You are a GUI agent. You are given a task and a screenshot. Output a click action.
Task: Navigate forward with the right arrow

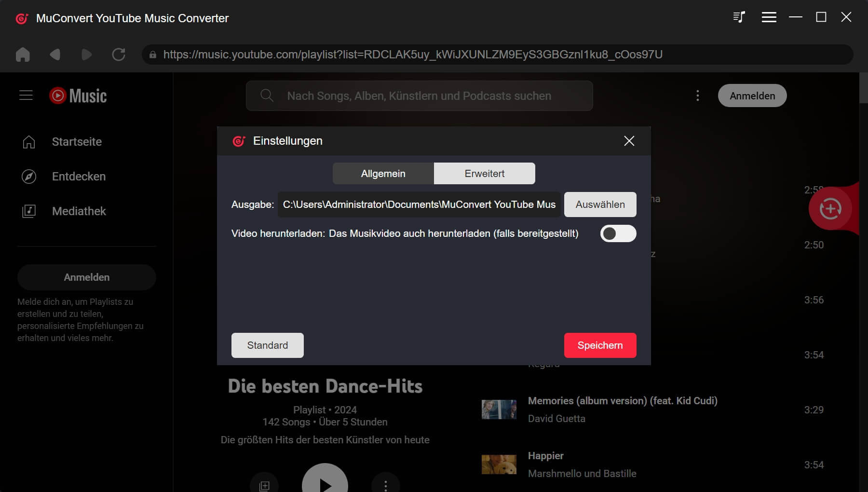coord(86,55)
